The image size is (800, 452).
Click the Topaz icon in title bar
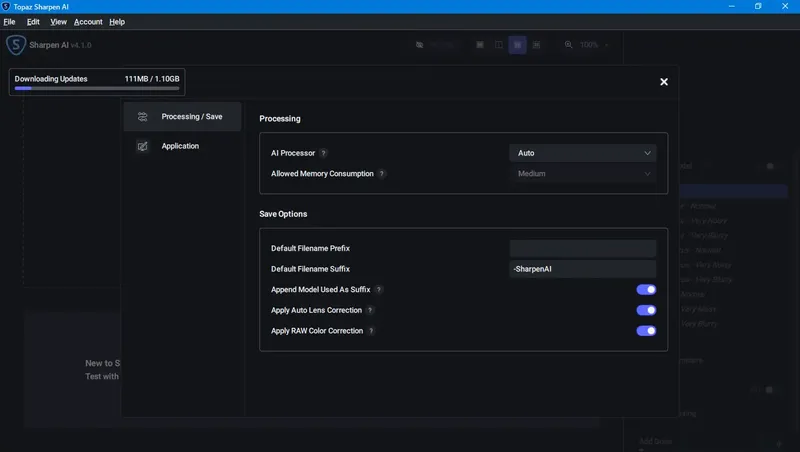6,7
